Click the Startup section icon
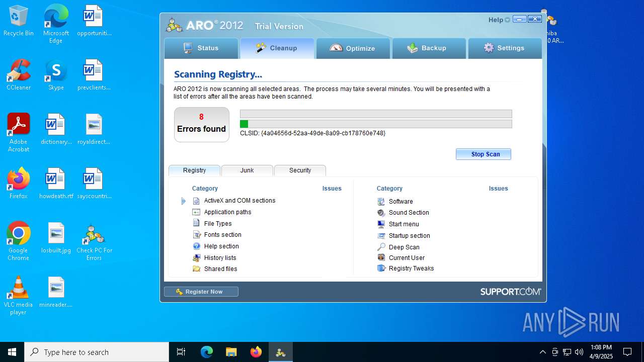 coord(381,236)
